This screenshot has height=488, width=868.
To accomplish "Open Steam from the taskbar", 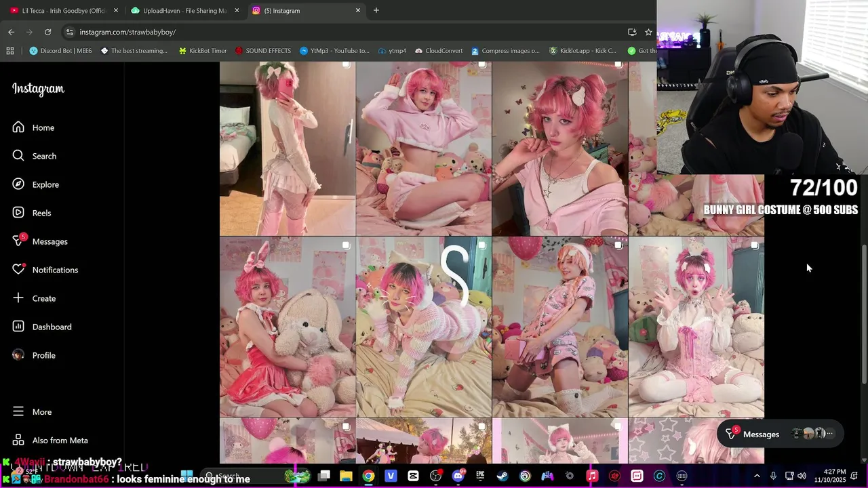I will pyautogui.click(x=502, y=476).
